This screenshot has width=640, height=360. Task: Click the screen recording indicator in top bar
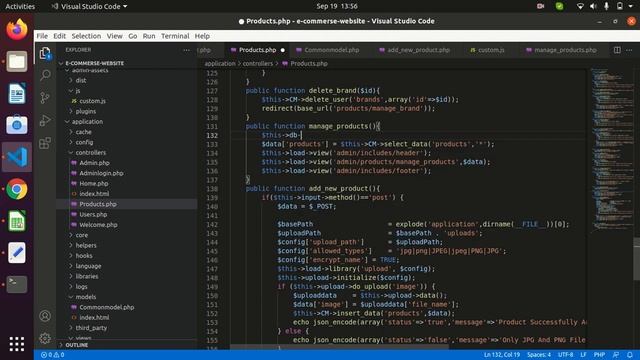(x=540, y=6)
